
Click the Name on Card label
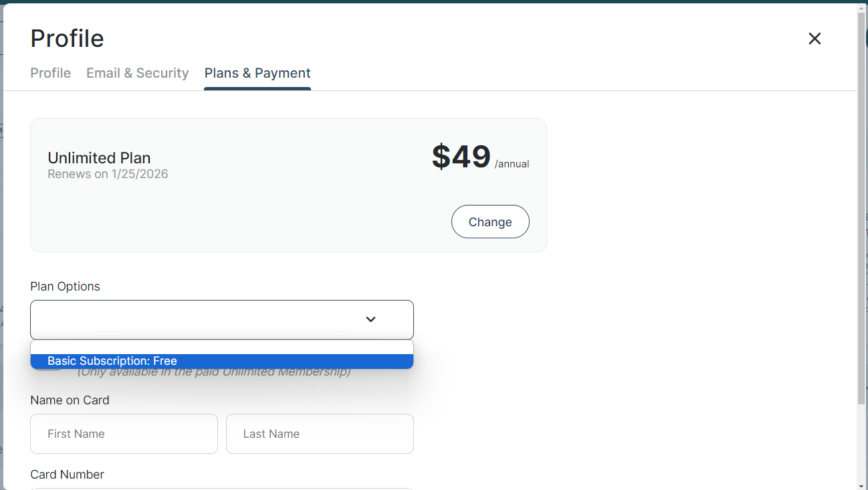click(x=70, y=400)
